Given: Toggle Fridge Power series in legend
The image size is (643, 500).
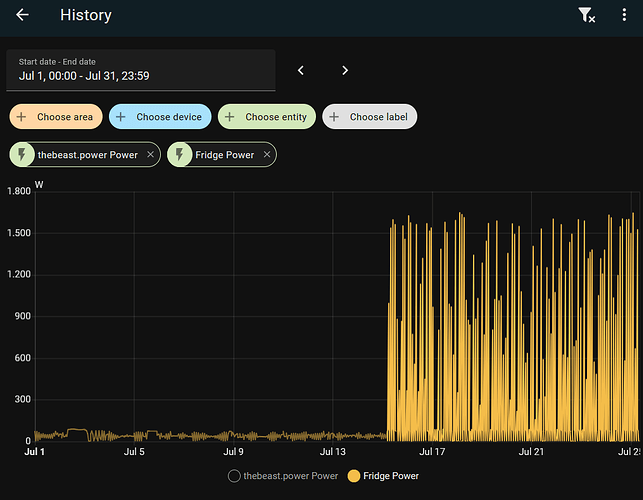Looking at the screenshot, I should click(x=383, y=476).
